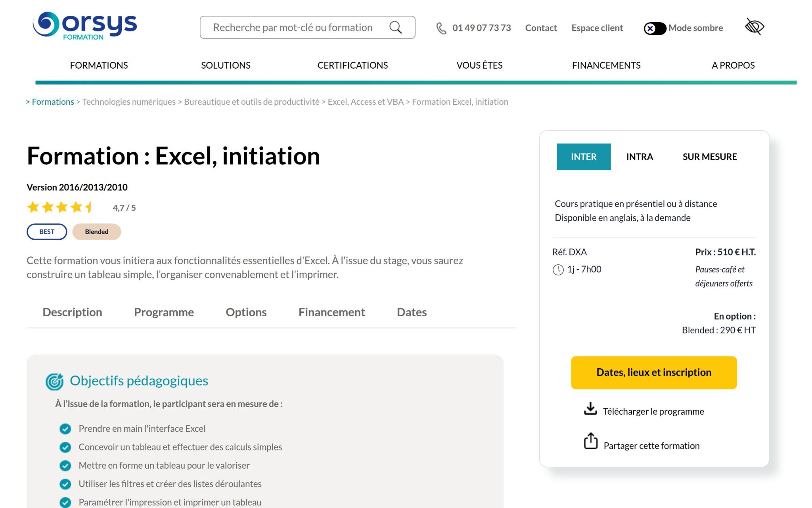Click the Objectifs pédagogiques target icon
The width and height of the screenshot is (812, 508).
pyautogui.click(x=55, y=381)
